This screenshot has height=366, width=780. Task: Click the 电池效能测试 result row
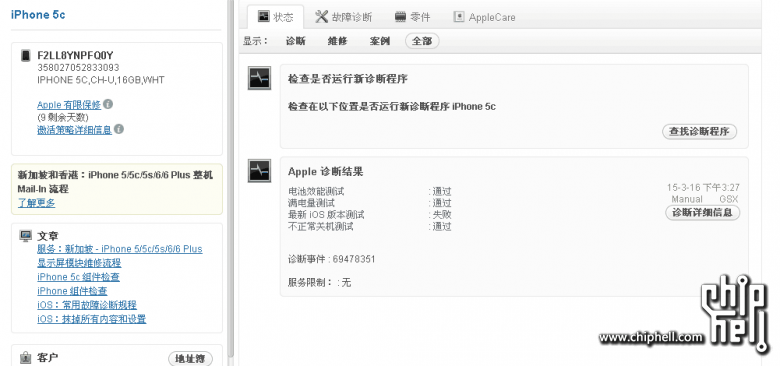point(370,191)
